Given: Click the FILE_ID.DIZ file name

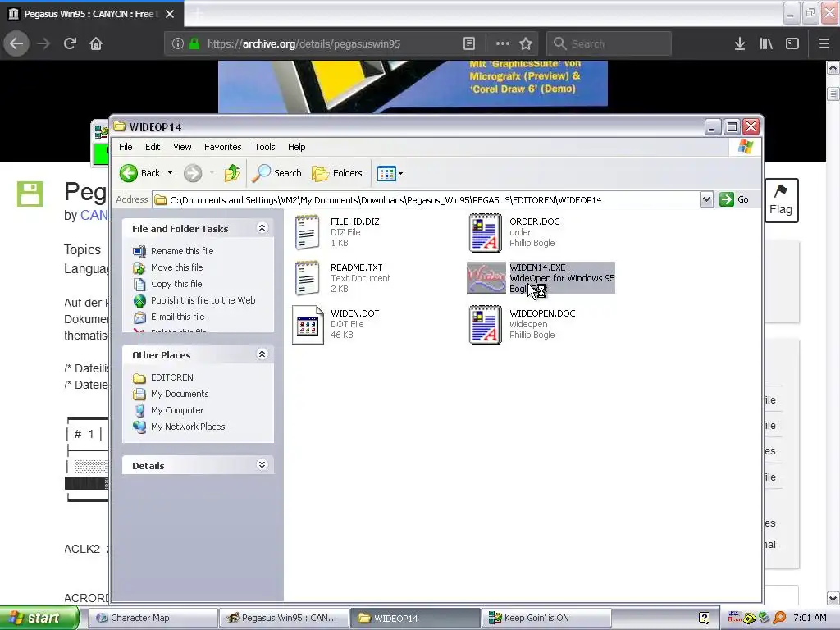Looking at the screenshot, I should point(354,221).
